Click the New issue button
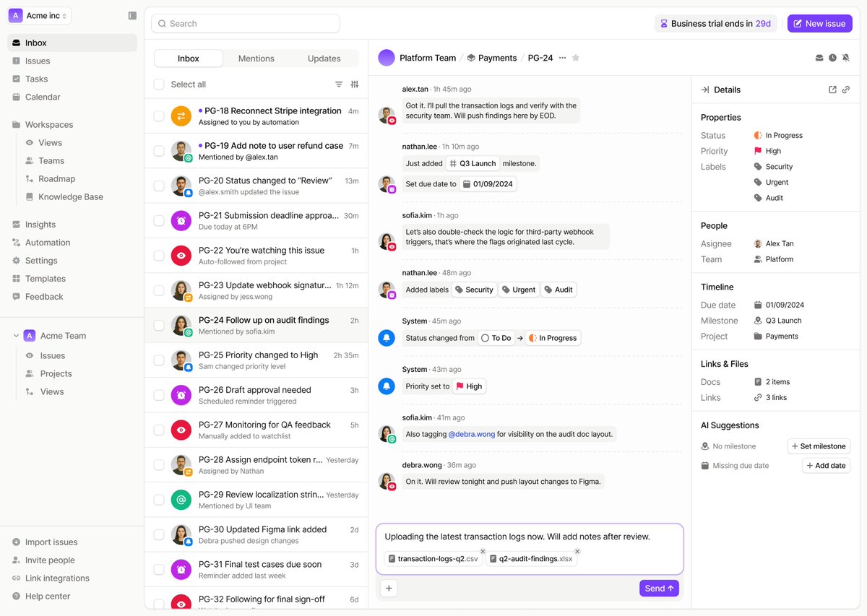The width and height of the screenshot is (867, 616). click(819, 24)
